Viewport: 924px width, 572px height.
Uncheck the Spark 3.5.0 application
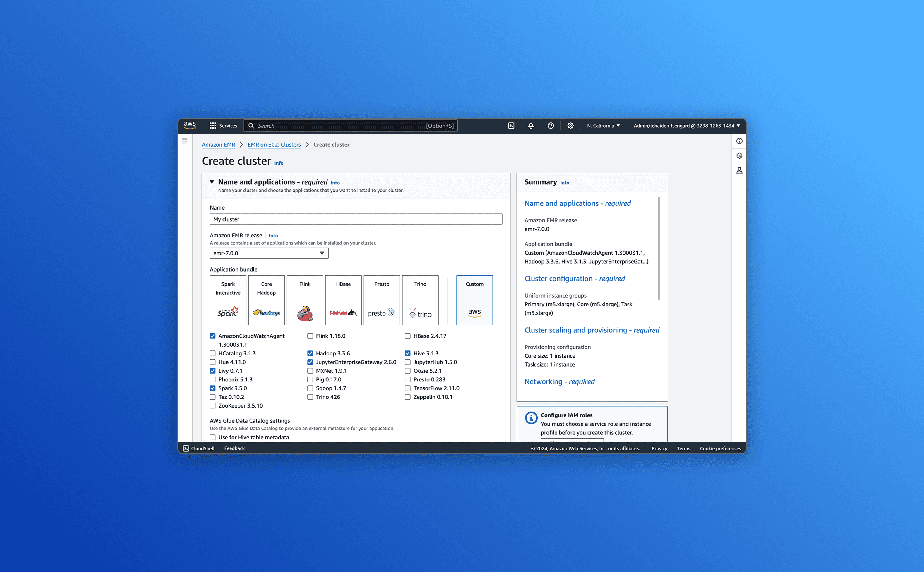tap(213, 388)
